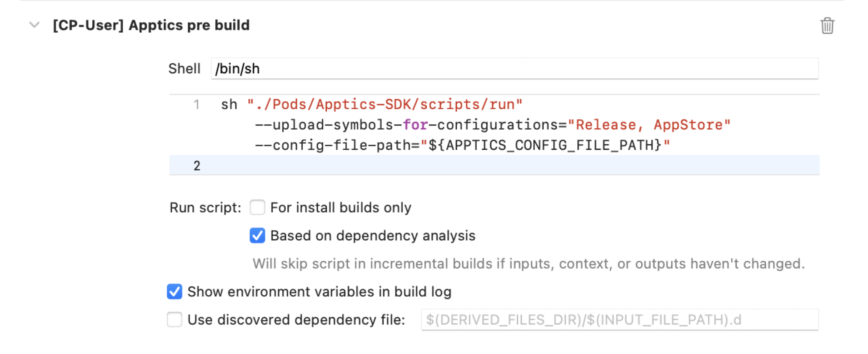Click the discovered dependency file path field

(619, 320)
